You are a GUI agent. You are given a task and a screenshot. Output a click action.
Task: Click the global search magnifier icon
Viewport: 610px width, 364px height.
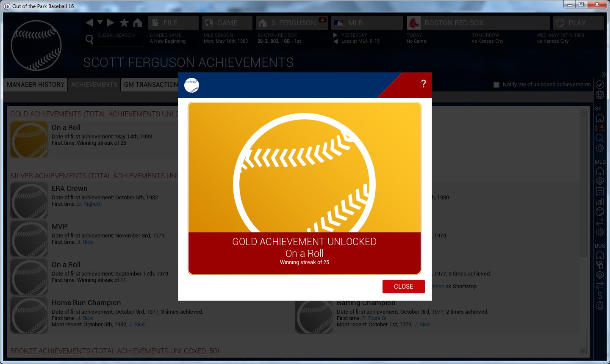tap(89, 39)
